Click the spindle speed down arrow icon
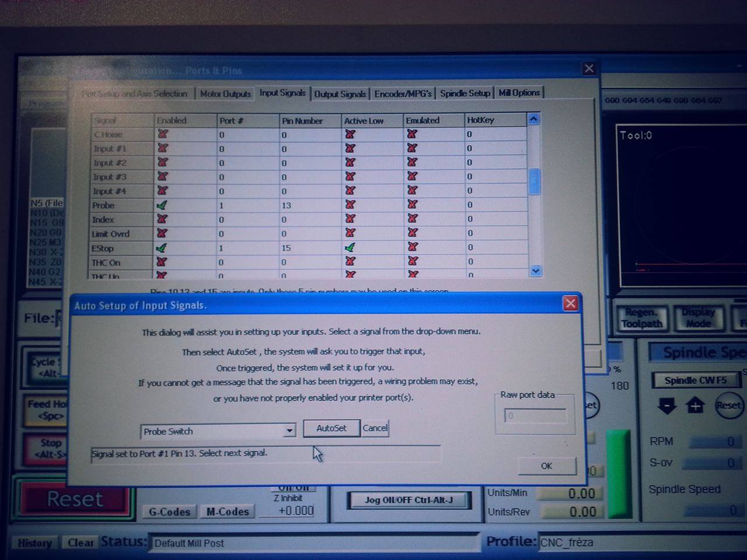The image size is (747, 560). coord(666,405)
